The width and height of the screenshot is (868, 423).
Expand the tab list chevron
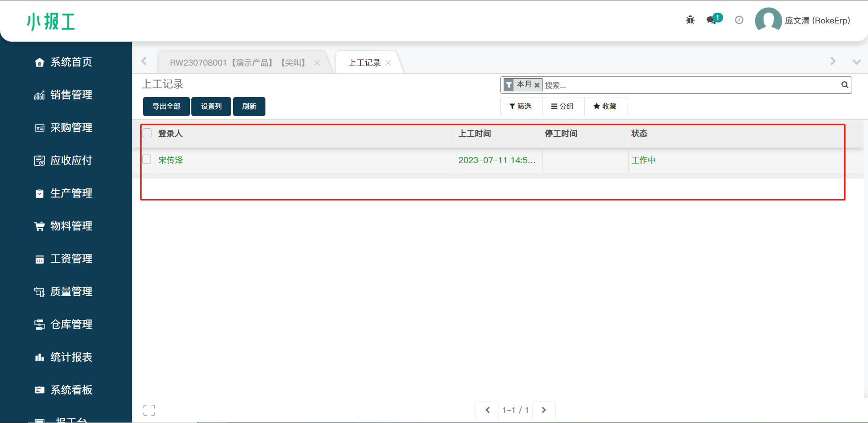click(x=856, y=62)
